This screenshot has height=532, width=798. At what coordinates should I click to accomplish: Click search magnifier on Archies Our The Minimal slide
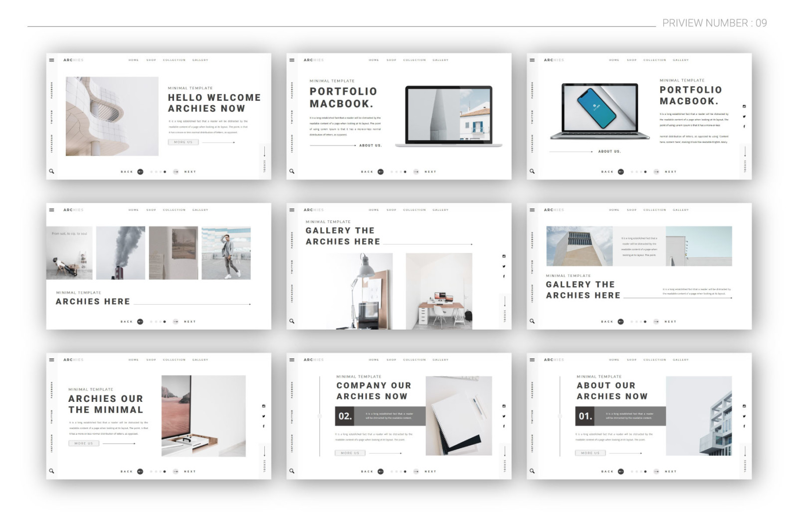click(x=51, y=471)
